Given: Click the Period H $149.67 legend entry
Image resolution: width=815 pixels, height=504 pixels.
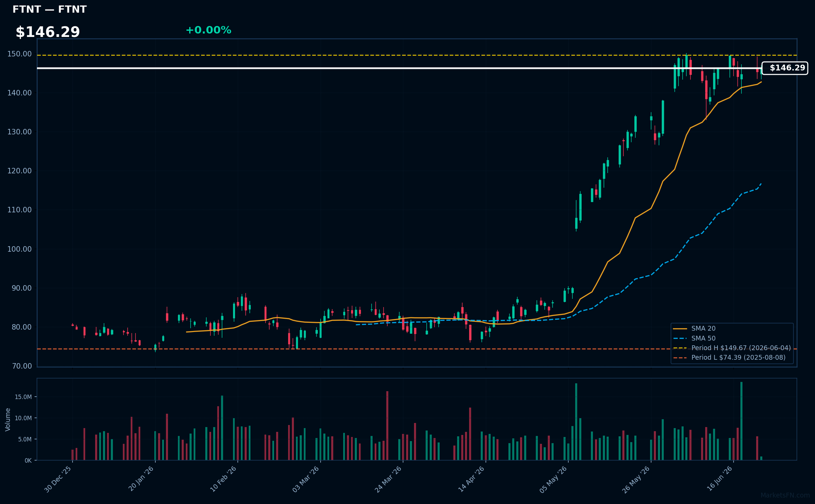Looking at the screenshot, I should coord(732,348).
